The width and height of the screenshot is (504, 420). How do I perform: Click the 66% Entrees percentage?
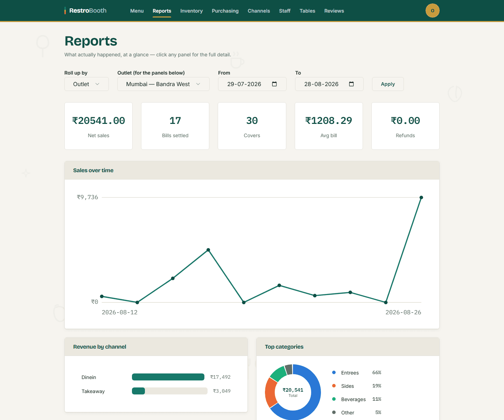point(377,372)
